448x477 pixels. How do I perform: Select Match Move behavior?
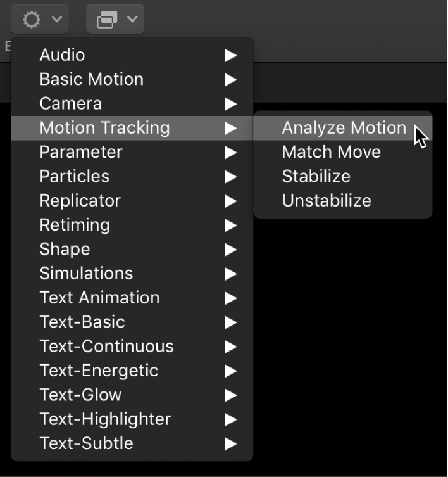click(x=331, y=152)
